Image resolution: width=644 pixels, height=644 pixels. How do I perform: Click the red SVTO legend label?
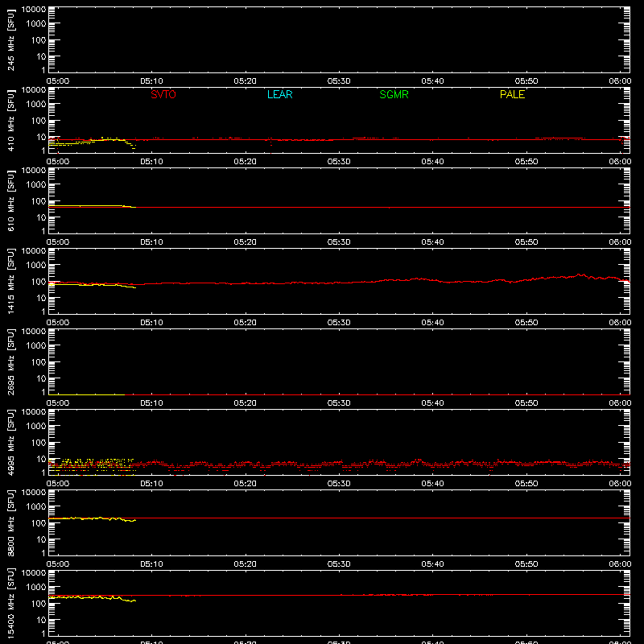pyautogui.click(x=163, y=94)
